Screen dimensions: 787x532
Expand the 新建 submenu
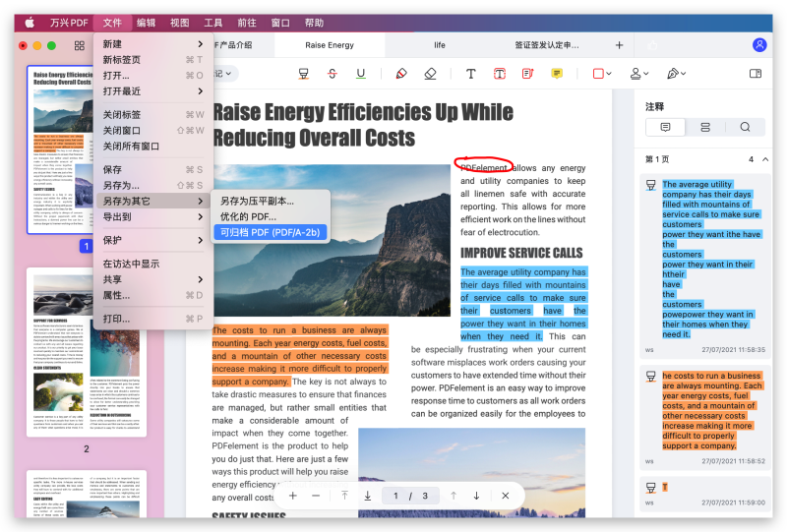click(153, 44)
